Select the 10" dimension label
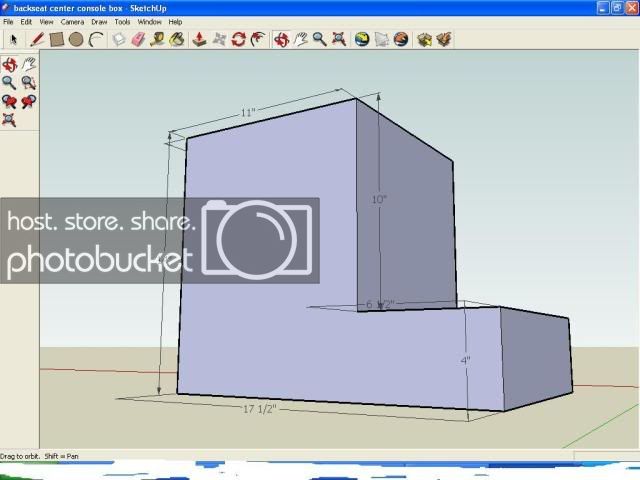The height and width of the screenshot is (480, 640). 379,199
